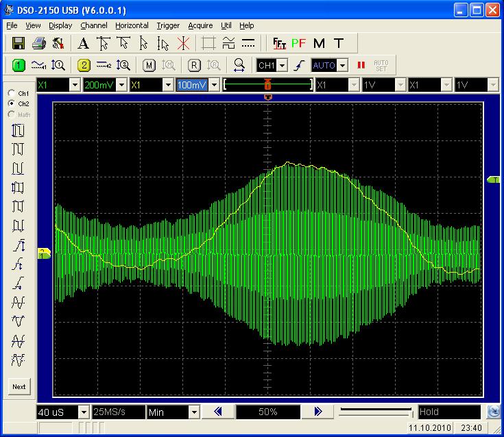This screenshot has height=437, width=504.
Task: Select the Ch1 radio button
Action: tap(12, 93)
